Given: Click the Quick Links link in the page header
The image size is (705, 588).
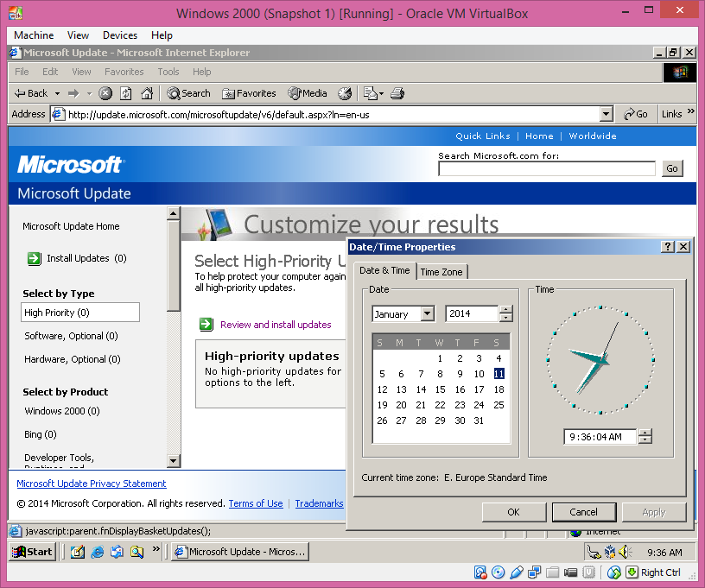Looking at the screenshot, I should (483, 136).
